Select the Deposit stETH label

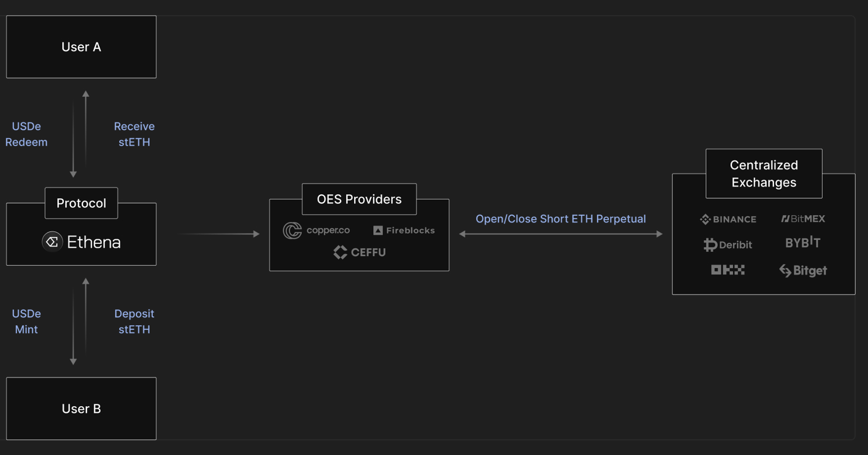point(134,321)
